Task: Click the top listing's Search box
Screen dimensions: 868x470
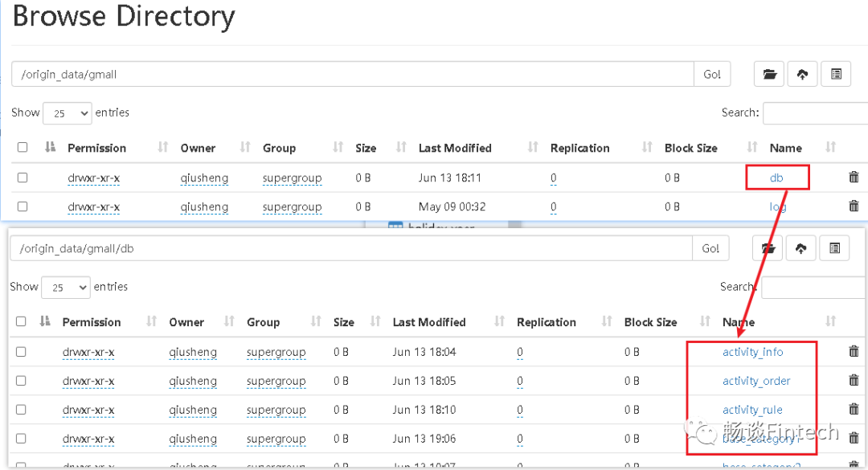Action: [815, 113]
